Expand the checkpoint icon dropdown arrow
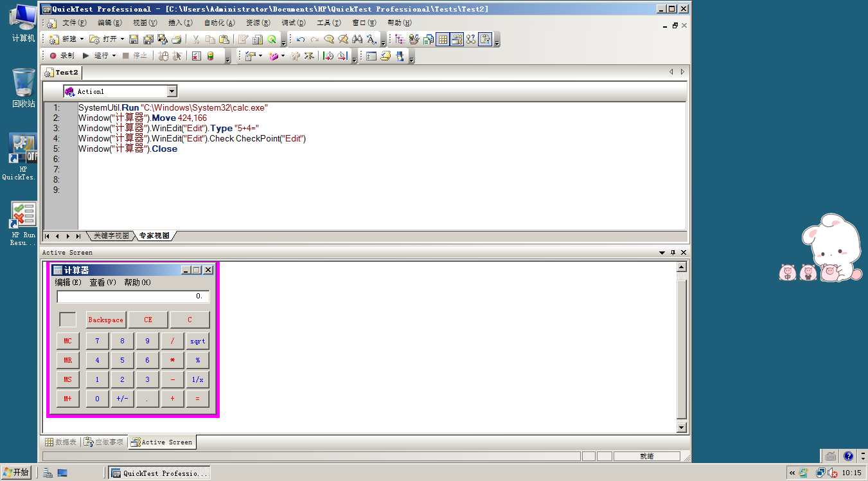 point(261,56)
